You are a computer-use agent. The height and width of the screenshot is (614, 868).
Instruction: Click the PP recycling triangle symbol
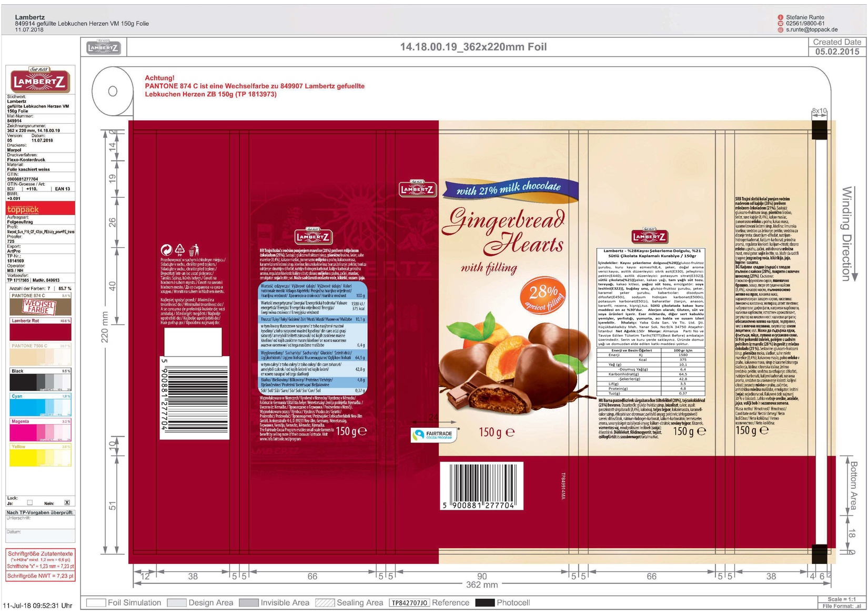click(179, 249)
